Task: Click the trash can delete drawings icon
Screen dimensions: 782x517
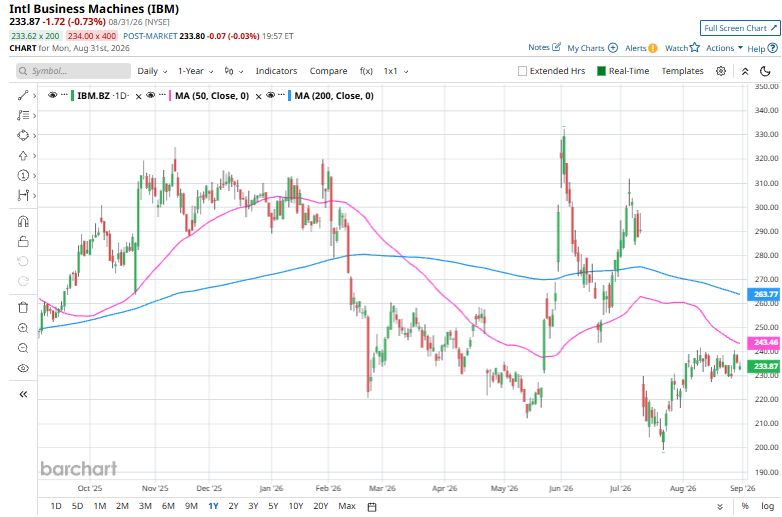Action: coord(23,308)
